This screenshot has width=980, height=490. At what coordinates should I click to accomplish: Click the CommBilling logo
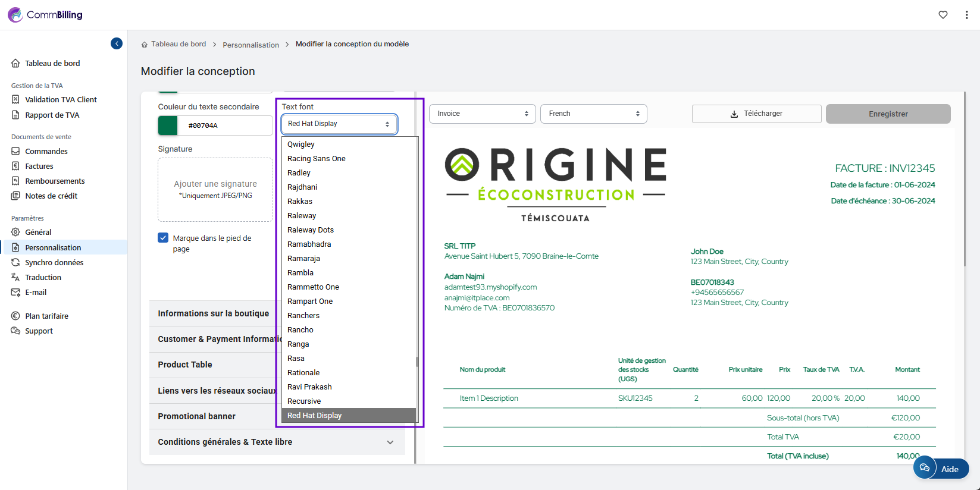tap(45, 15)
